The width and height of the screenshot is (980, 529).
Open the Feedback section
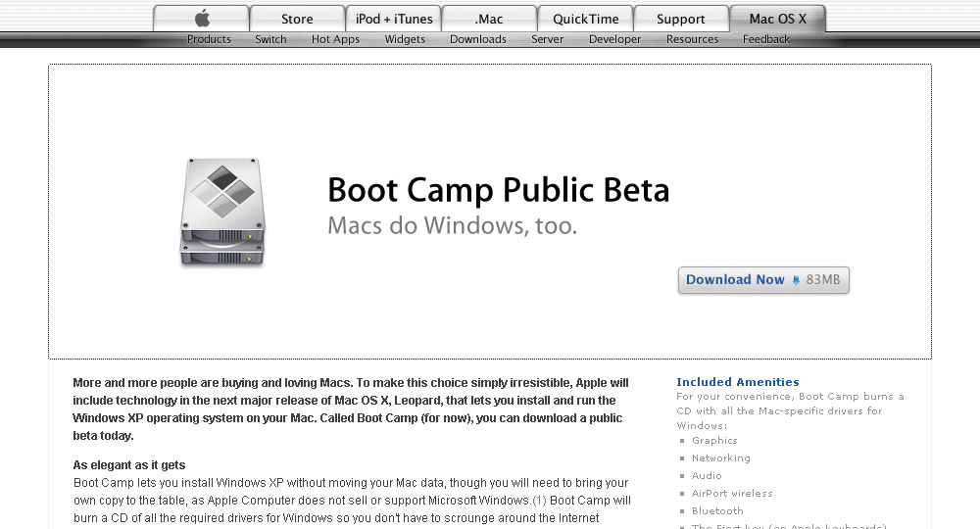point(766,39)
